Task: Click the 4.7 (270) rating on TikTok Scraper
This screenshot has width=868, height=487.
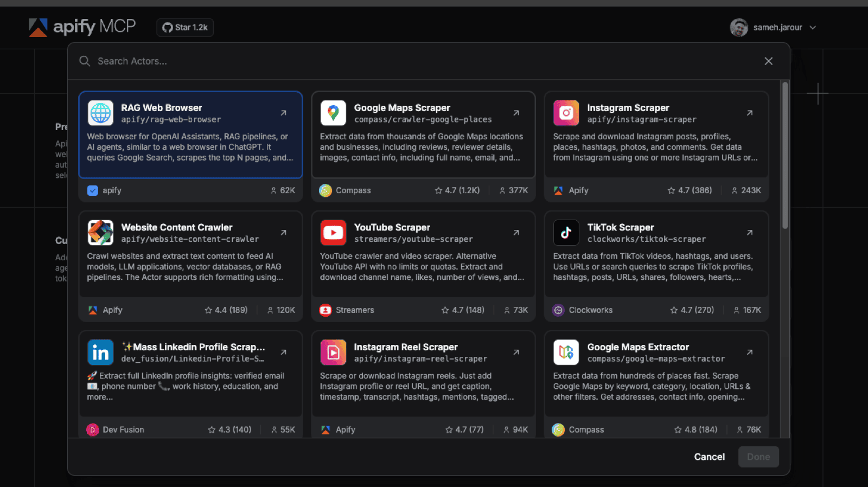Action: click(x=692, y=310)
